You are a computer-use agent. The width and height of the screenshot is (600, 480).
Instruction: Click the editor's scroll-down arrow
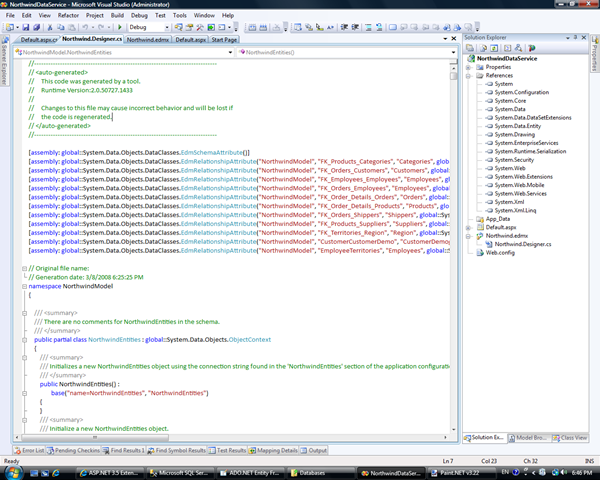pyautogui.click(x=453, y=429)
